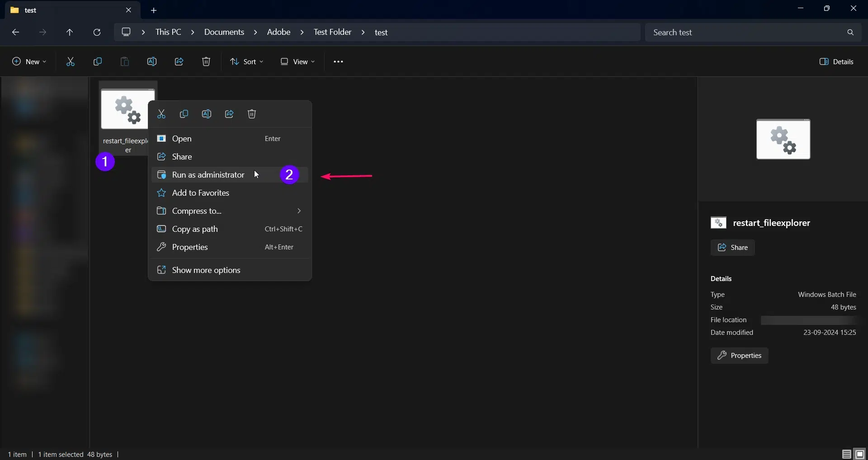Choose Open in context menu
The width and height of the screenshot is (868, 460).
pos(230,139)
